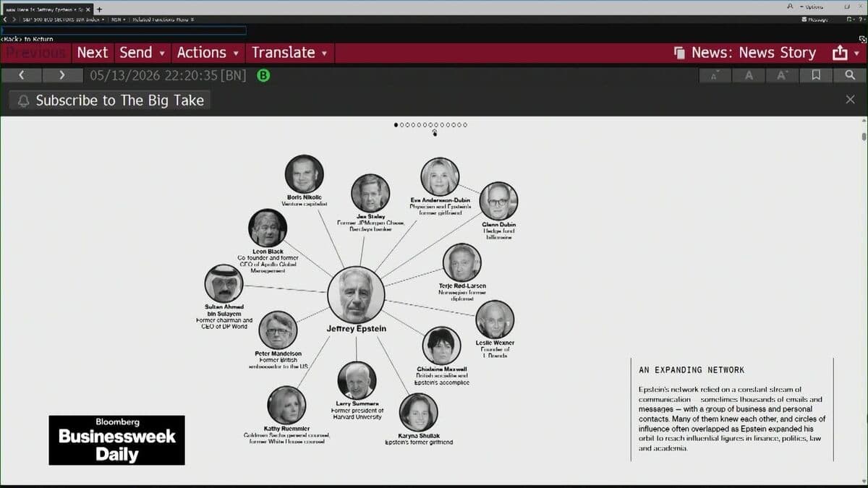Bookmark this news story
The height and width of the screenshot is (488, 868).
(816, 75)
